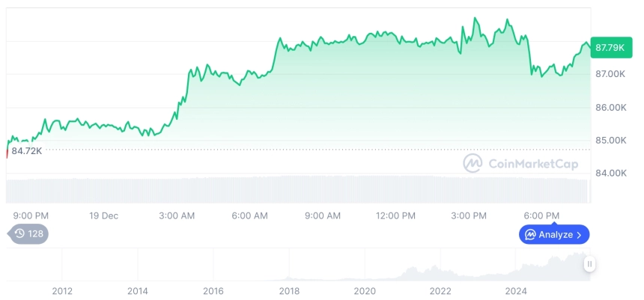Click the 19 Dec date label
Image resolution: width=644 pixels, height=300 pixels.
(x=104, y=215)
